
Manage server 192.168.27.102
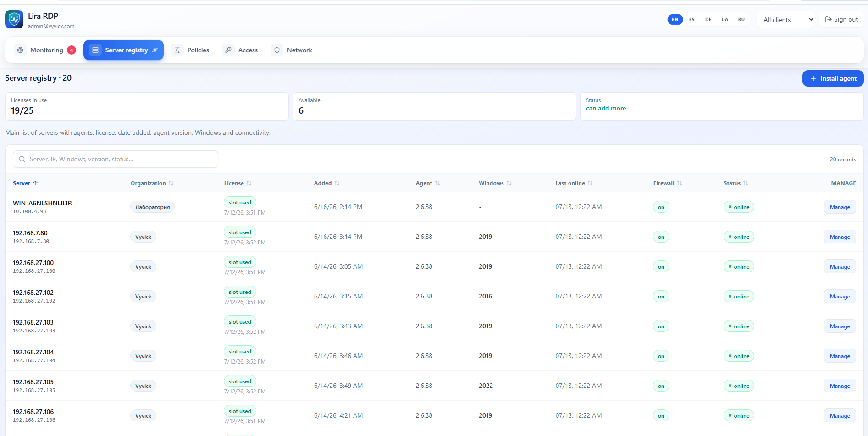(x=840, y=297)
